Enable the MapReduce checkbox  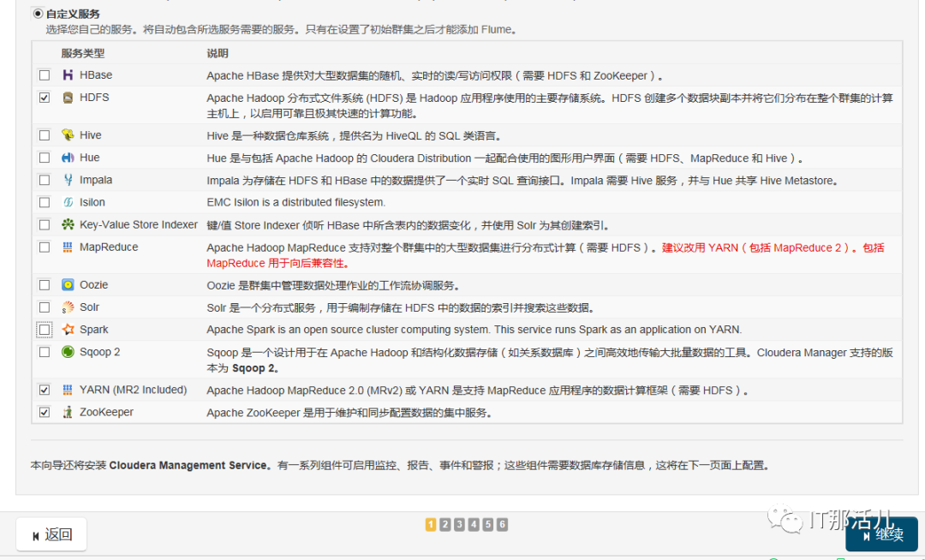(x=45, y=247)
